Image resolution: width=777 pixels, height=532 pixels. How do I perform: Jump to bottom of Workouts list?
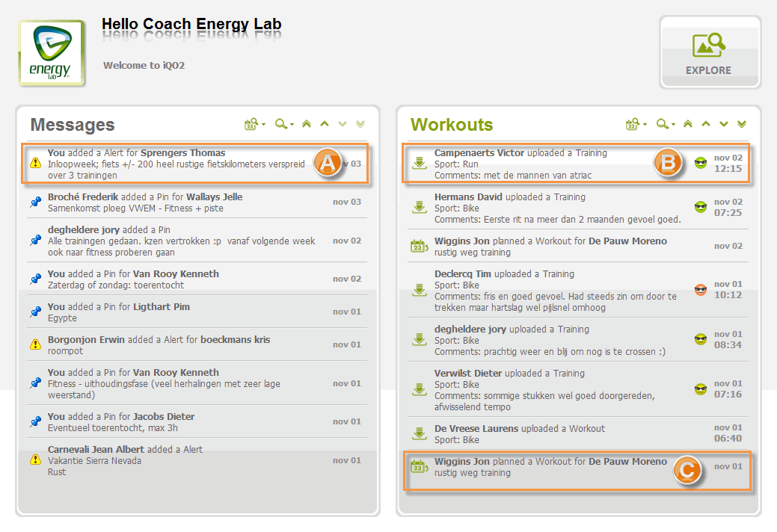(x=742, y=124)
